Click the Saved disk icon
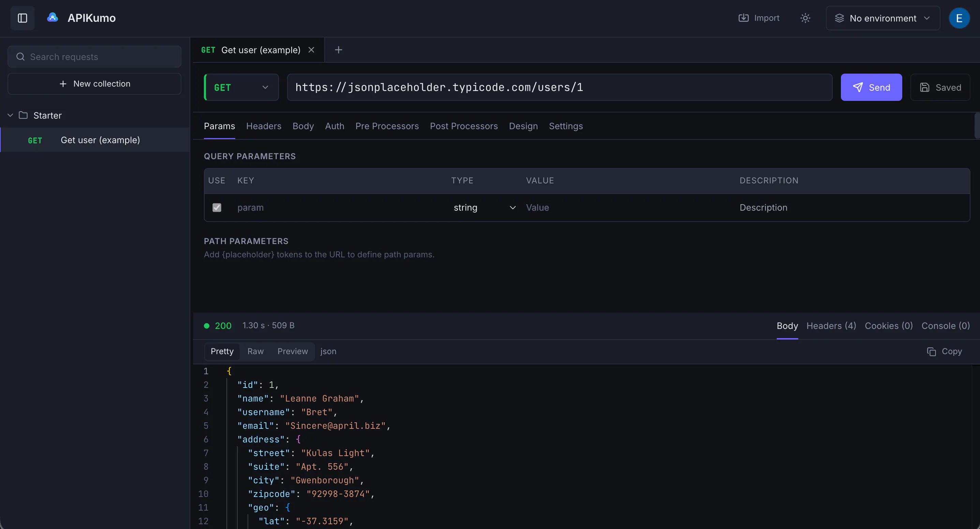Screen dimensions: 980x529 [x=924, y=88]
